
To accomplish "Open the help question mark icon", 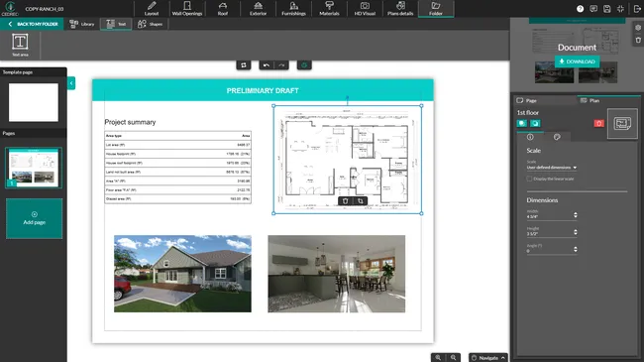I will coord(580,9).
